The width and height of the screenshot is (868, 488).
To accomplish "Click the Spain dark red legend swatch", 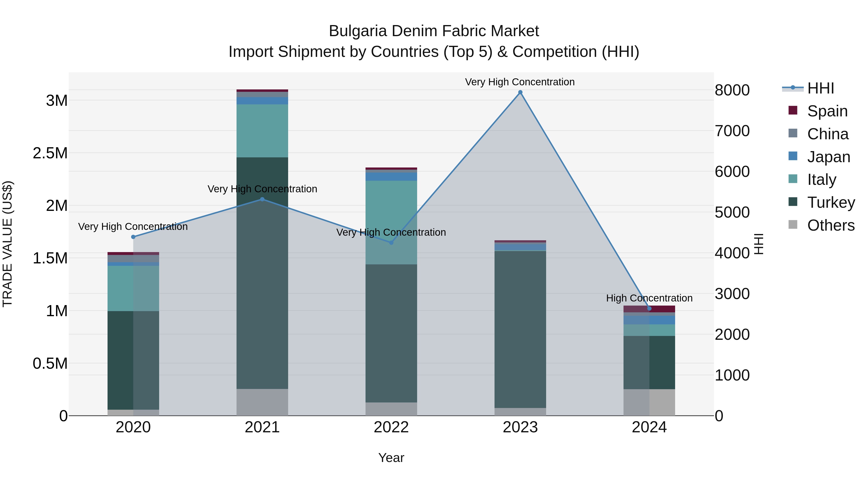I will 793,110.
